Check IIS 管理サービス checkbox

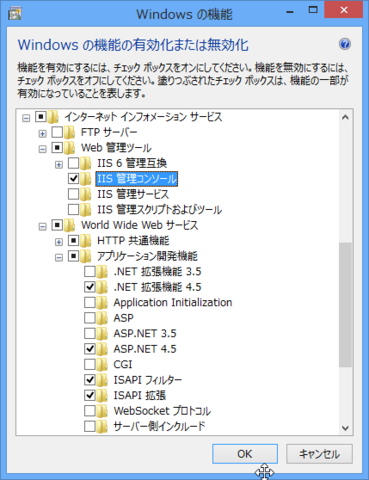tap(73, 194)
